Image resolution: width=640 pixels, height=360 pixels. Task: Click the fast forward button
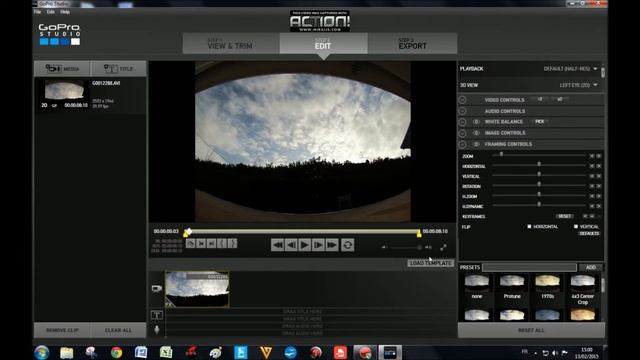332,245
